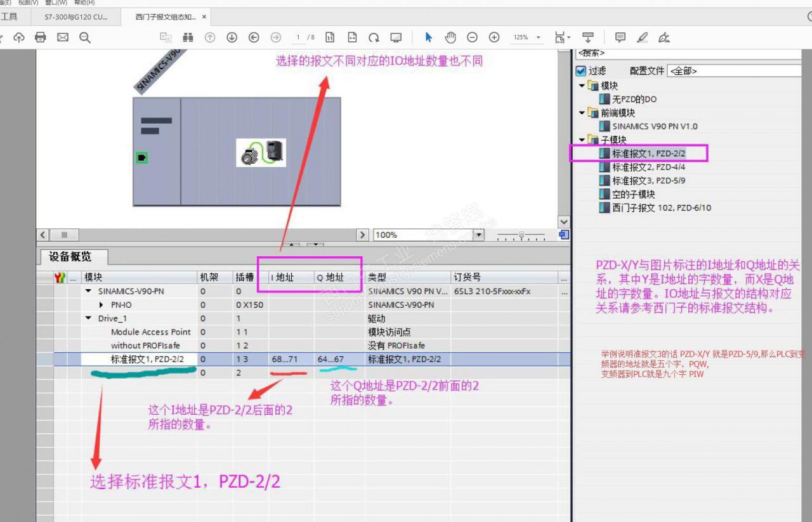
Task: Go to previous page with up arrow
Action: coord(210,37)
